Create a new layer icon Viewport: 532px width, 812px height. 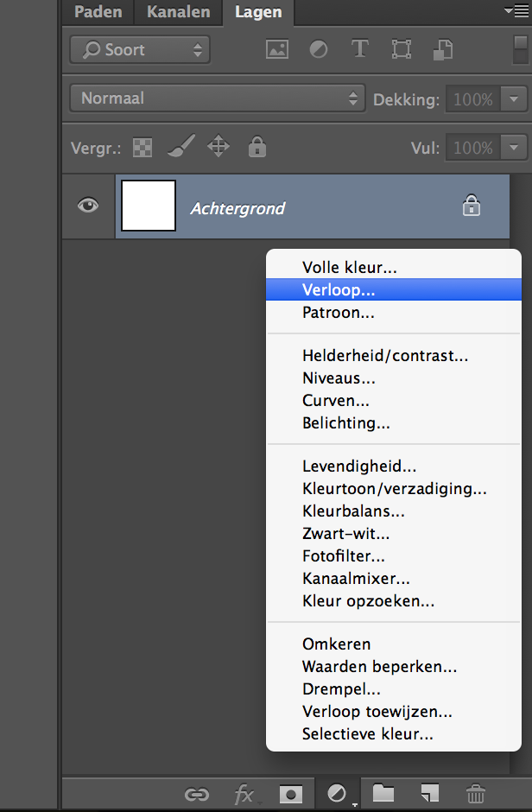429,793
